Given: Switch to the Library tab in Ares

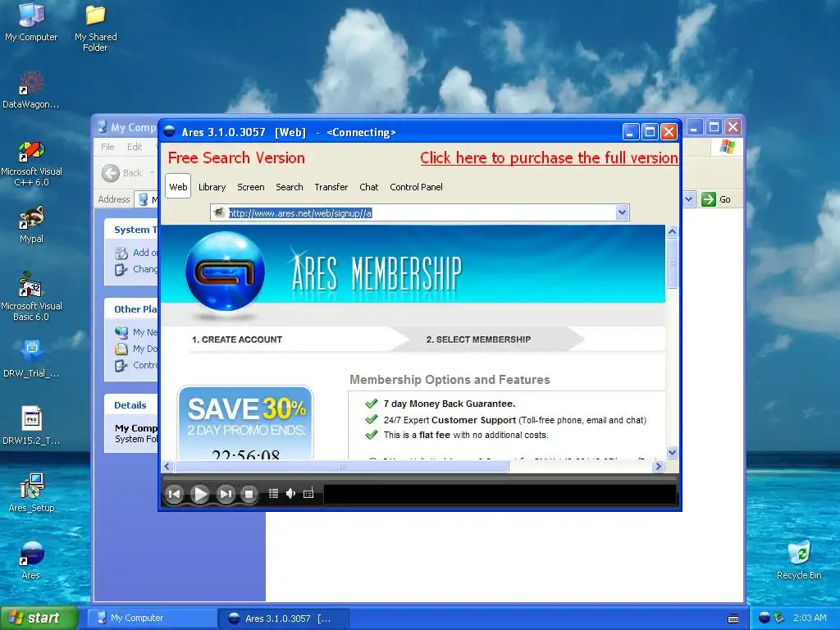Looking at the screenshot, I should pos(212,187).
